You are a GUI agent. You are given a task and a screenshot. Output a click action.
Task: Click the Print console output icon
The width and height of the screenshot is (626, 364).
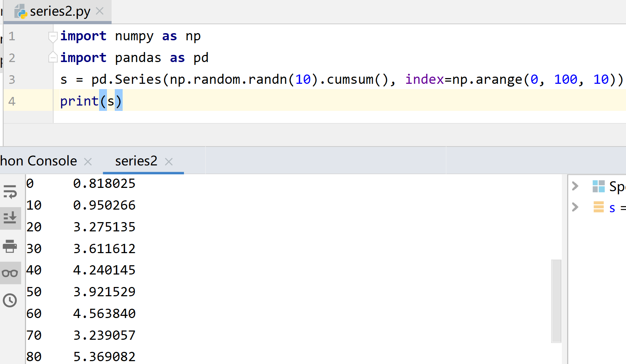[11, 247]
